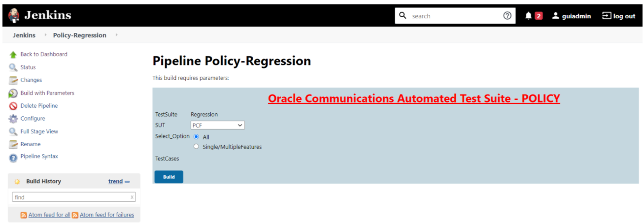644x224 pixels.
Task: Click the Regression value text
Action: [204, 114]
